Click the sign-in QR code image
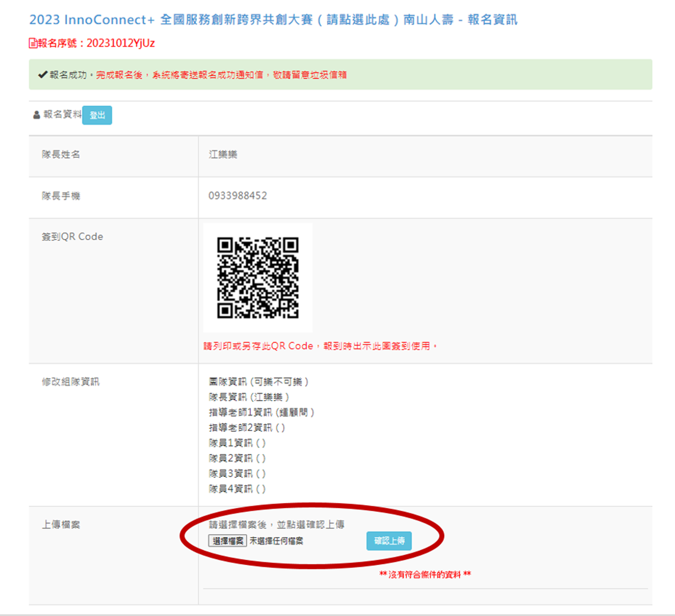675x616 pixels. point(258,278)
